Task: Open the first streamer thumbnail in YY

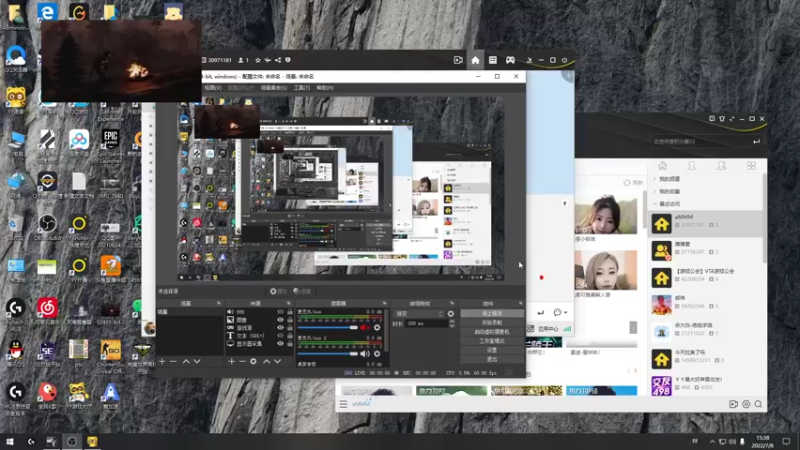Action: pos(606,214)
